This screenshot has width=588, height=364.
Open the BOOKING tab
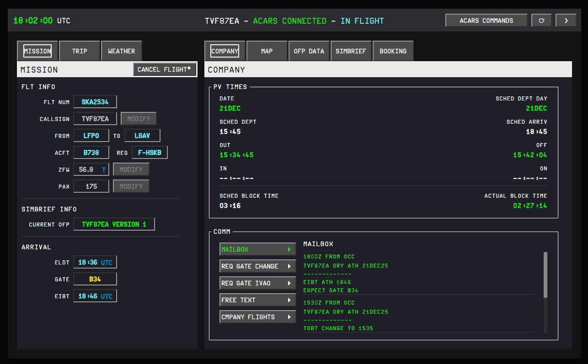click(393, 51)
